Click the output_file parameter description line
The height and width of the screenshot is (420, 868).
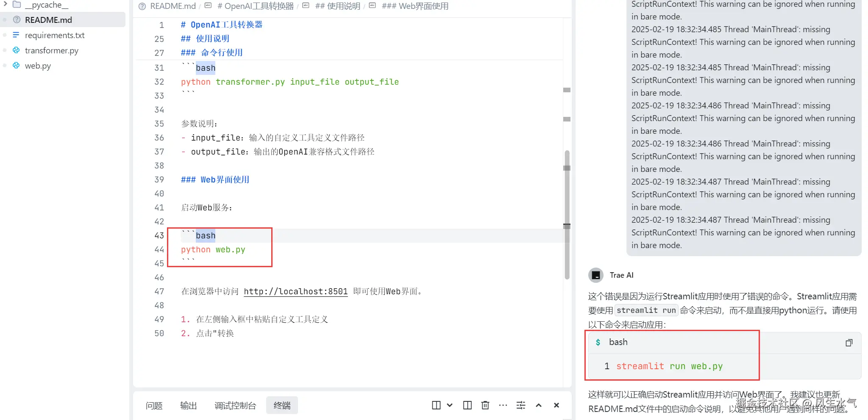278,152
